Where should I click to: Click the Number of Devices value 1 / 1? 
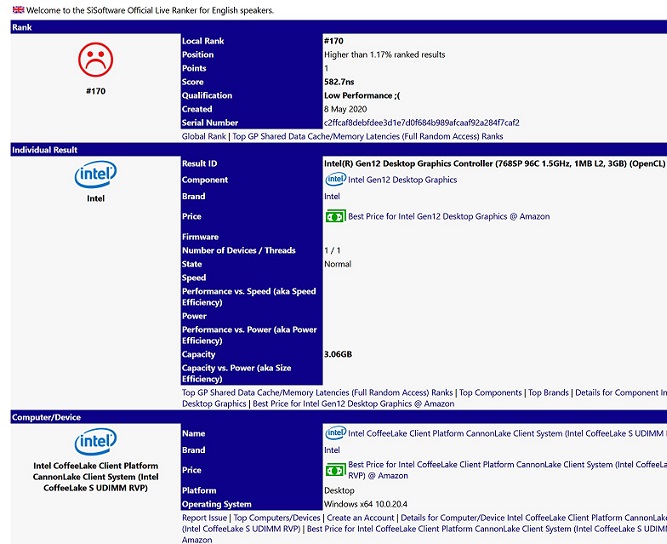pos(332,251)
